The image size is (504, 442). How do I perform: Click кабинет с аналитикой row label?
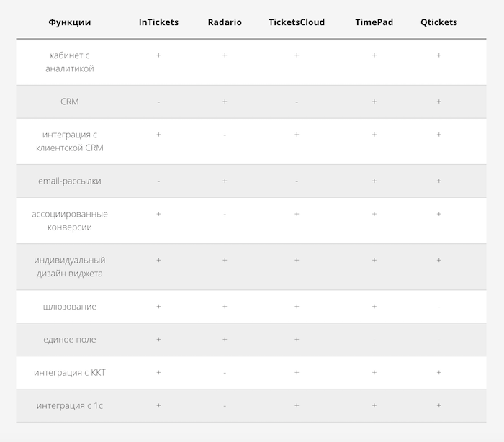69,62
